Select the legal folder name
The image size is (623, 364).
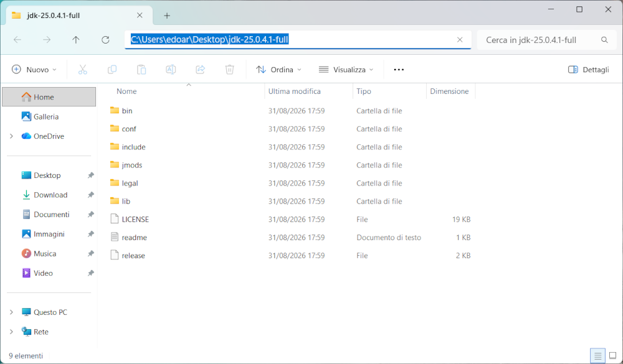coord(130,183)
